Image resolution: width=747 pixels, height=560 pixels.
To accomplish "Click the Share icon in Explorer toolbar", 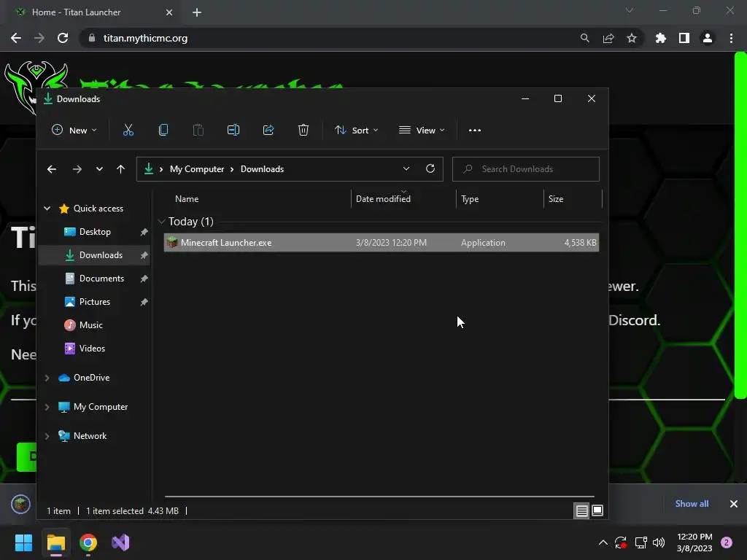I will 268,130.
